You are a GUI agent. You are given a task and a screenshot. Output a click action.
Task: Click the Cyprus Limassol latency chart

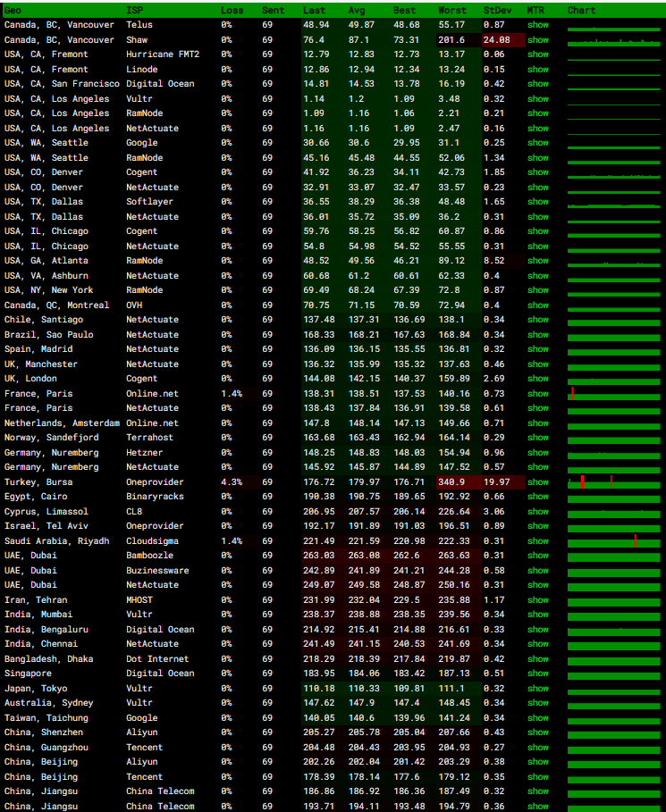pos(613,513)
